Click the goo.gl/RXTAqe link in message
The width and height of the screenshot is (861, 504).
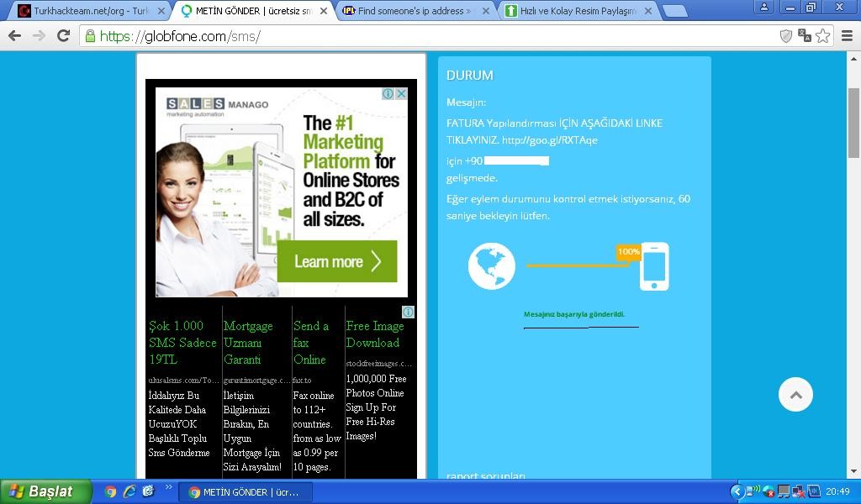549,139
